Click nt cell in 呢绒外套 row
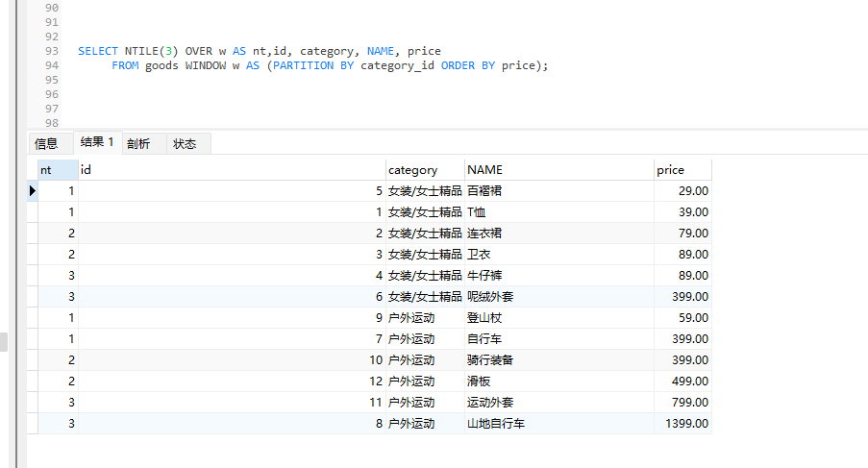The height and width of the screenshot is (468, 868). (x=58, y=297)
